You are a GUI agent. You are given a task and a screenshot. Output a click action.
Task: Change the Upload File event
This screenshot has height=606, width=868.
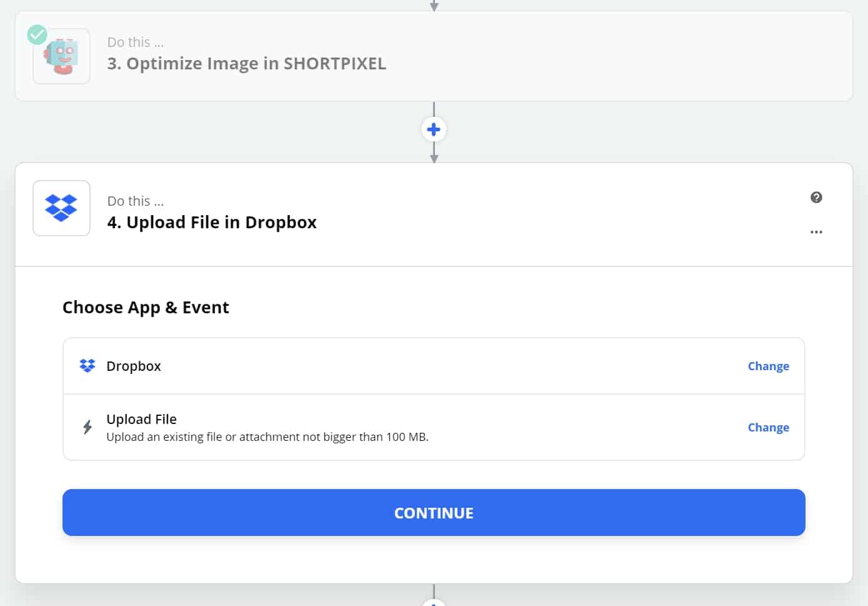[768, 427]
